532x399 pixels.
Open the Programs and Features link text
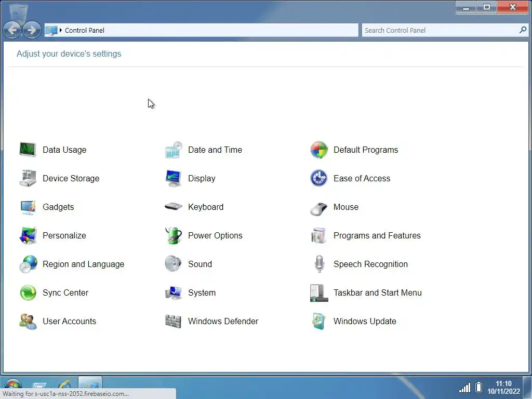(x=377, y=235)
